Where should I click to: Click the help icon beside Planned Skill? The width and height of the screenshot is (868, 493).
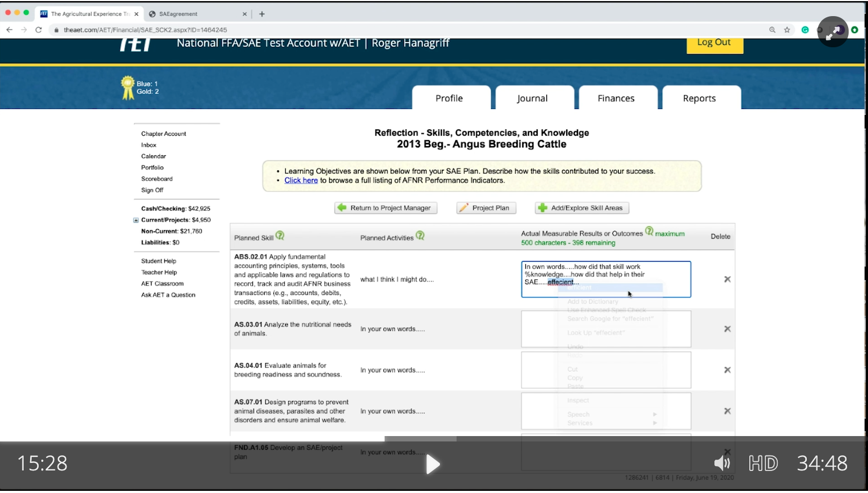280,236
